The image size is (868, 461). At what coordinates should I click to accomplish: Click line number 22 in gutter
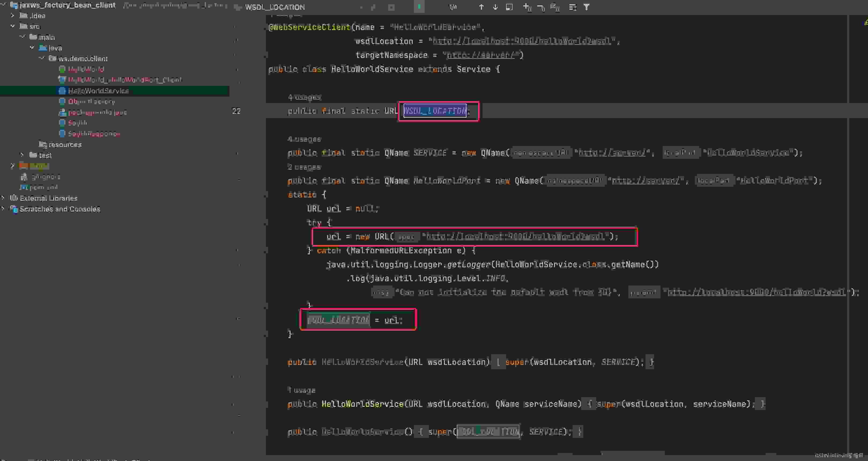pos(236,111)
